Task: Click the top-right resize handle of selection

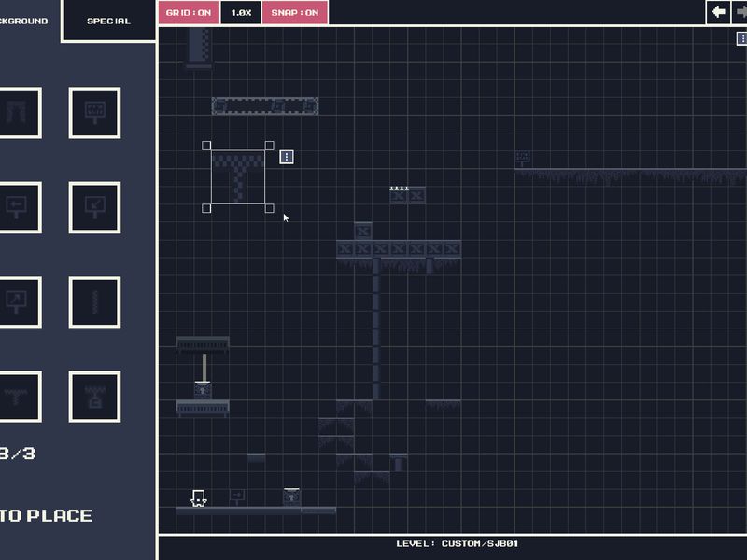Action: pyautogui.click(x=269, y=146)
